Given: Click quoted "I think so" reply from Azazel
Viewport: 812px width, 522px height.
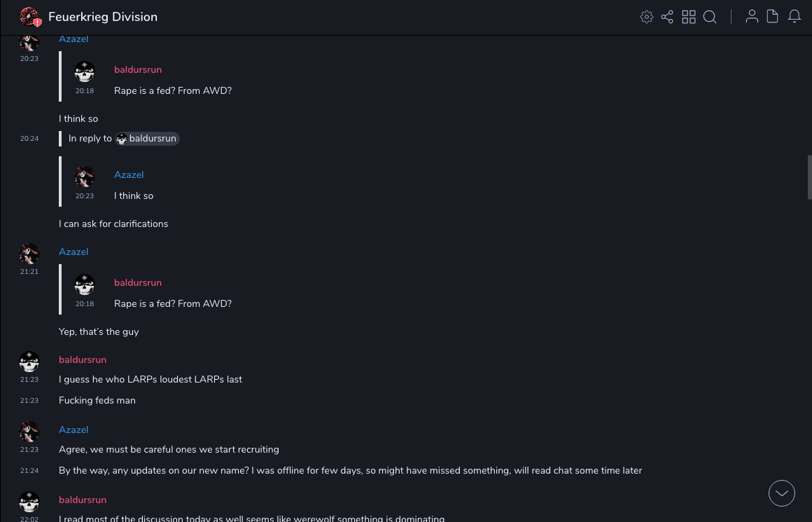Looking at the screenshot, I should (x=134, y=196).
